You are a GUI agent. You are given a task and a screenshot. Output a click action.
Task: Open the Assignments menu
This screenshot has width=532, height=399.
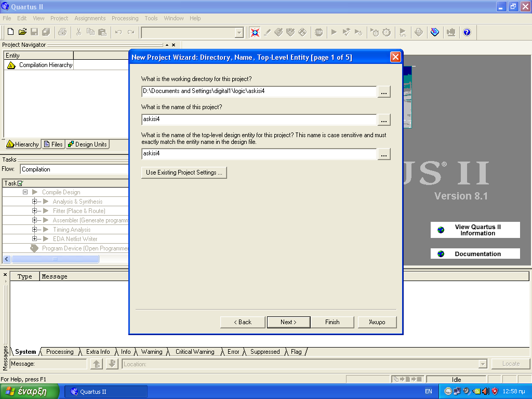[90, 18]
